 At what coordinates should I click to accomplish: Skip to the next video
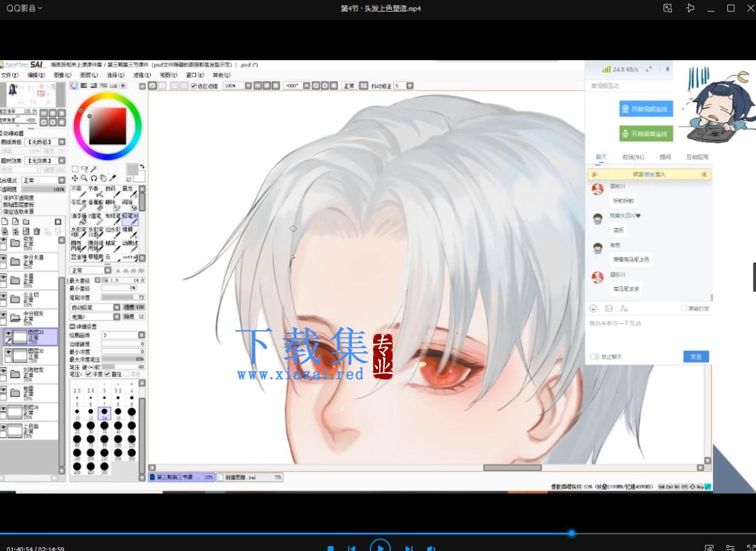(x=409, y=549)
